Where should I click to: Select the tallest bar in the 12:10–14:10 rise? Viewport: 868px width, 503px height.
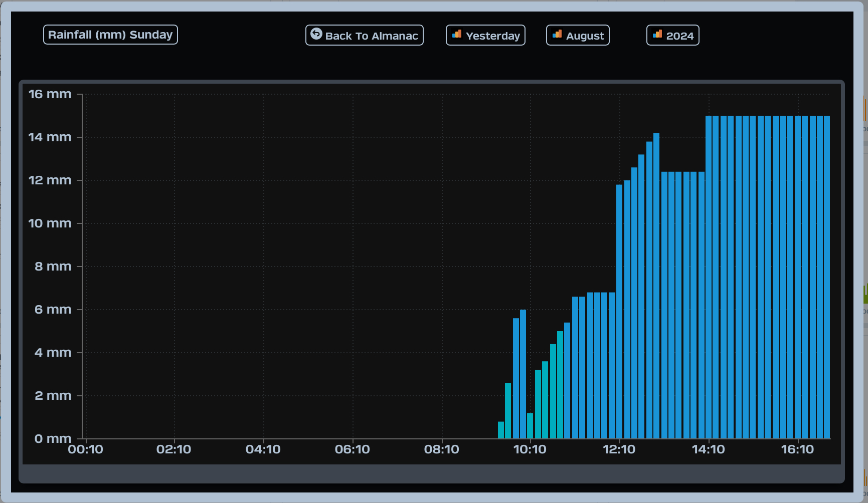tap(656, 286)
